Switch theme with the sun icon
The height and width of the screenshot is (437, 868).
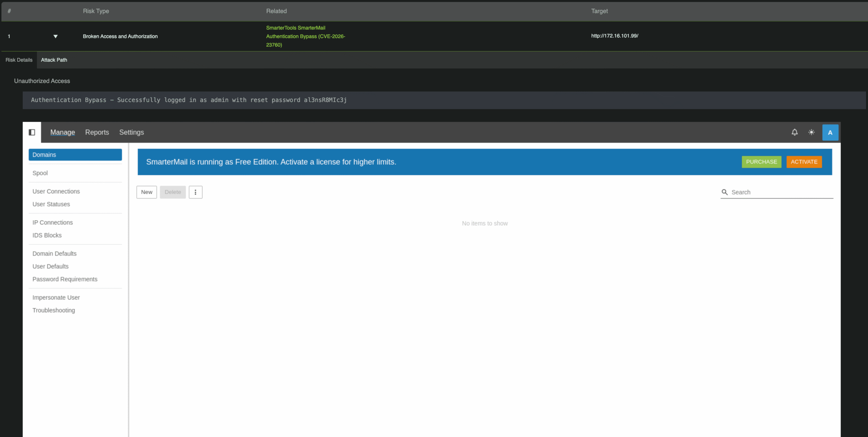[x=811, y=132]
